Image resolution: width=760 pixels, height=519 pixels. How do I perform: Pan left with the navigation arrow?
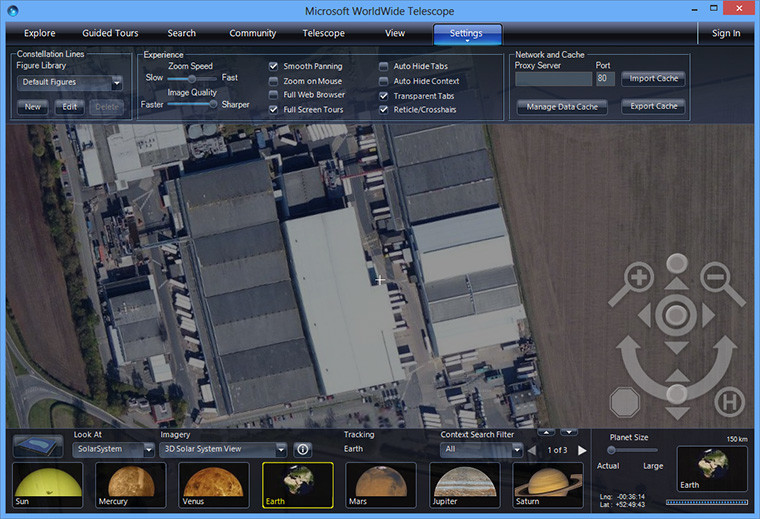point(643,317)
